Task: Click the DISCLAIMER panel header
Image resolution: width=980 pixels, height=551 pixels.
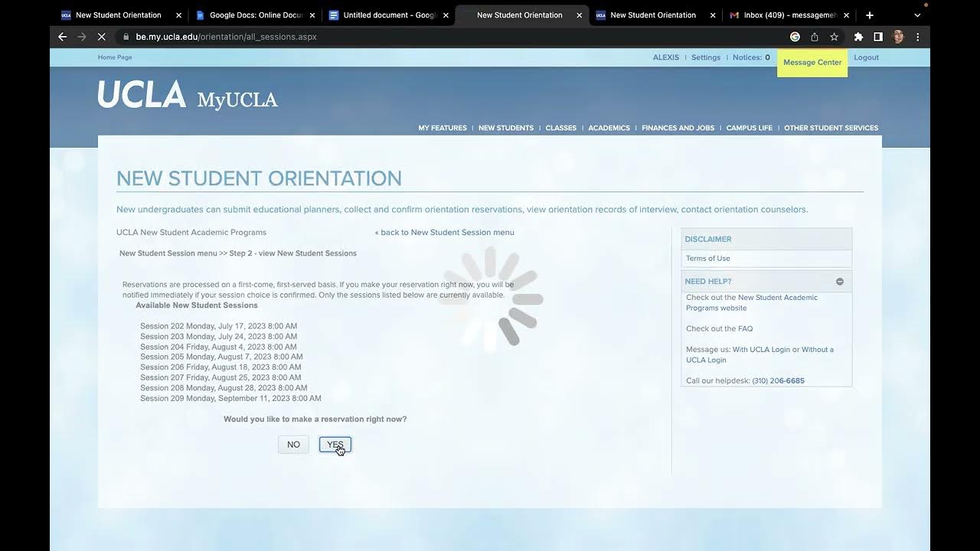Action: click(x=766, y=240)
